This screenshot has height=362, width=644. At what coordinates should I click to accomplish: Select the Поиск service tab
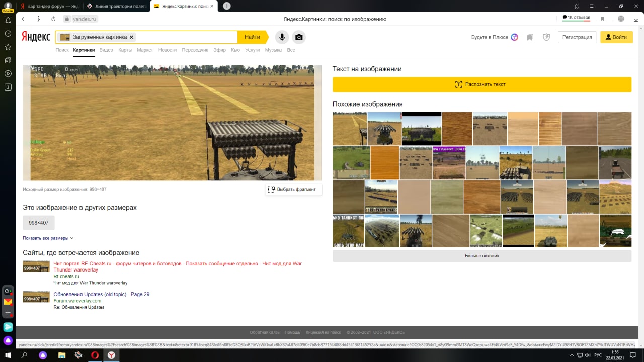(x=62, y=50)
